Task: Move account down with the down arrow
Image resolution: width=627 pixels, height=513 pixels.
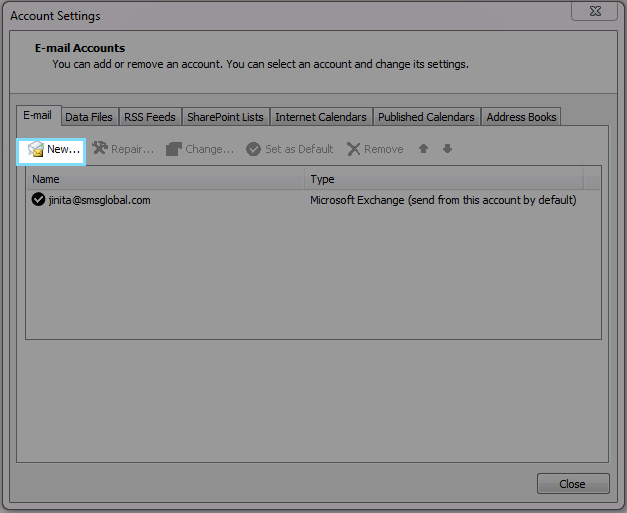Action: click(447, 149)
